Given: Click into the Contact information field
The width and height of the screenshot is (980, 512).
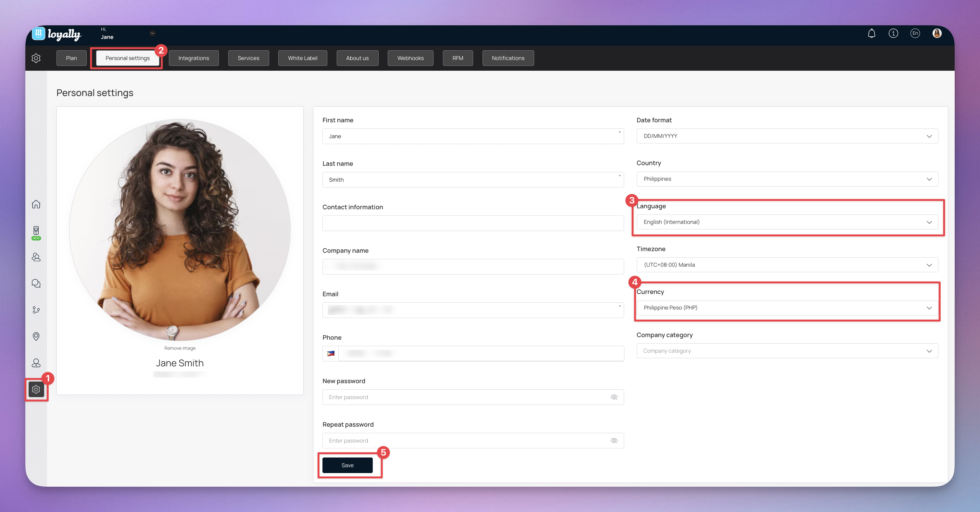Looking at the screenshot, I should [472, 223].
